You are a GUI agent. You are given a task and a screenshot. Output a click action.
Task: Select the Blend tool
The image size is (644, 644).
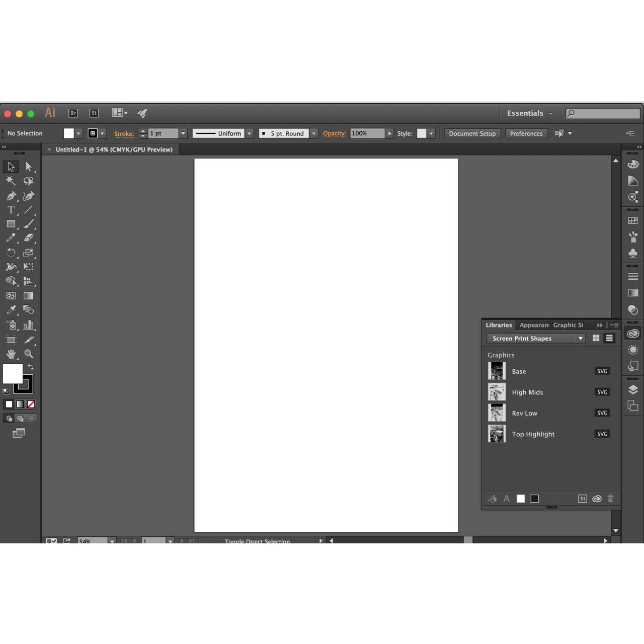29,310
